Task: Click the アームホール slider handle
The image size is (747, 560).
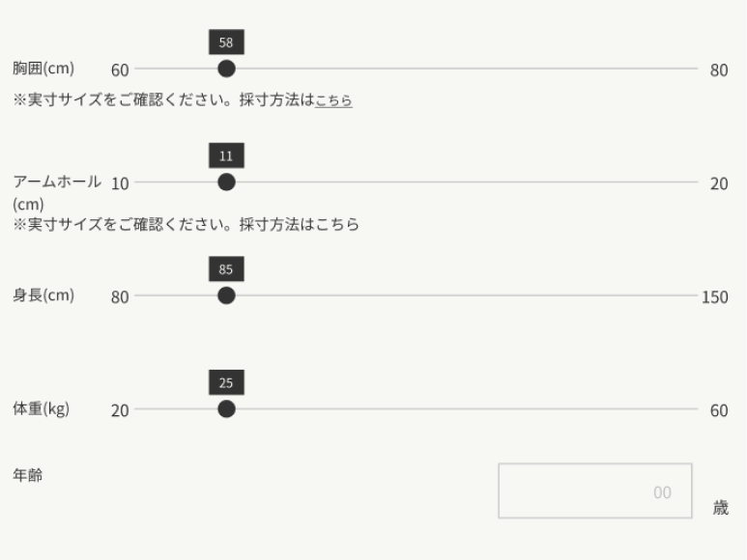Action: pyautogui.click(x=226, y=182)
